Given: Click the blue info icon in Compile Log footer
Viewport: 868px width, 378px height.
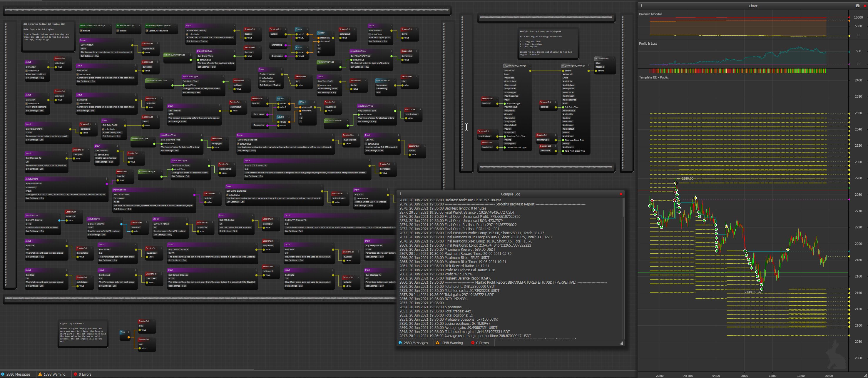Looking at the screenshot, I should [x=400, y=343].
